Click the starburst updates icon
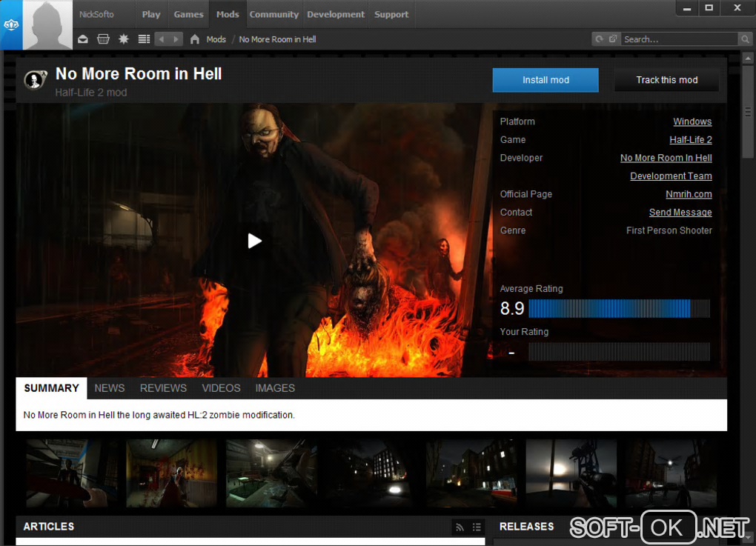Viewport: 756px width, 546px height. (124, 39)
